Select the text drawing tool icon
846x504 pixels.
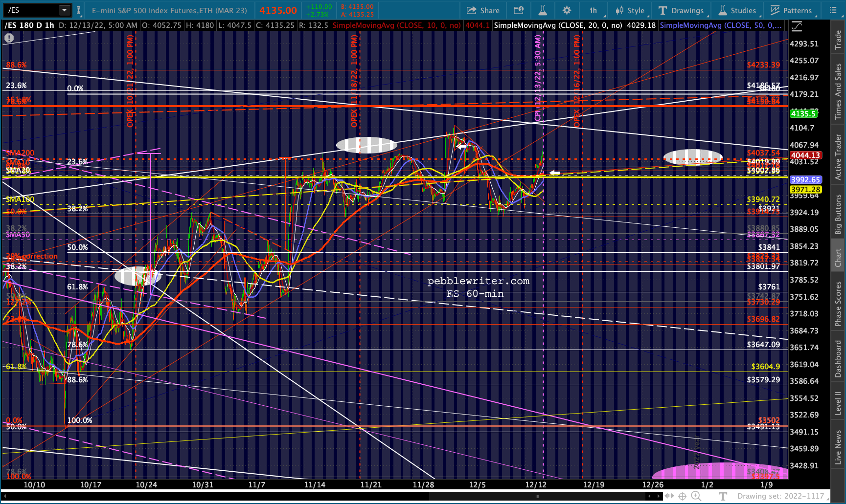pyautogui.click(x=723, y=496)
